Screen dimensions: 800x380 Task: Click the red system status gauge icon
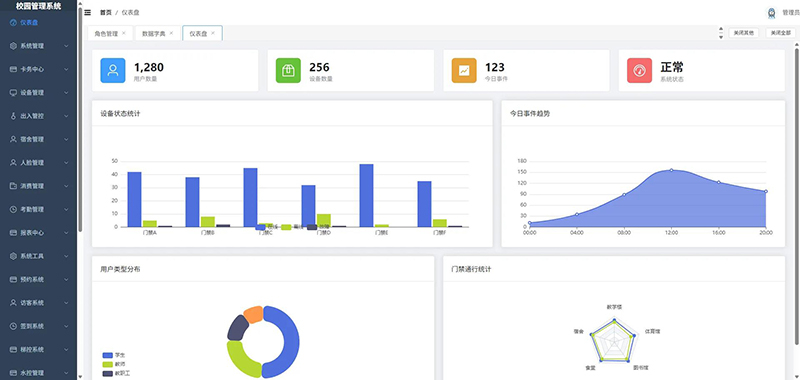[639, 70]
